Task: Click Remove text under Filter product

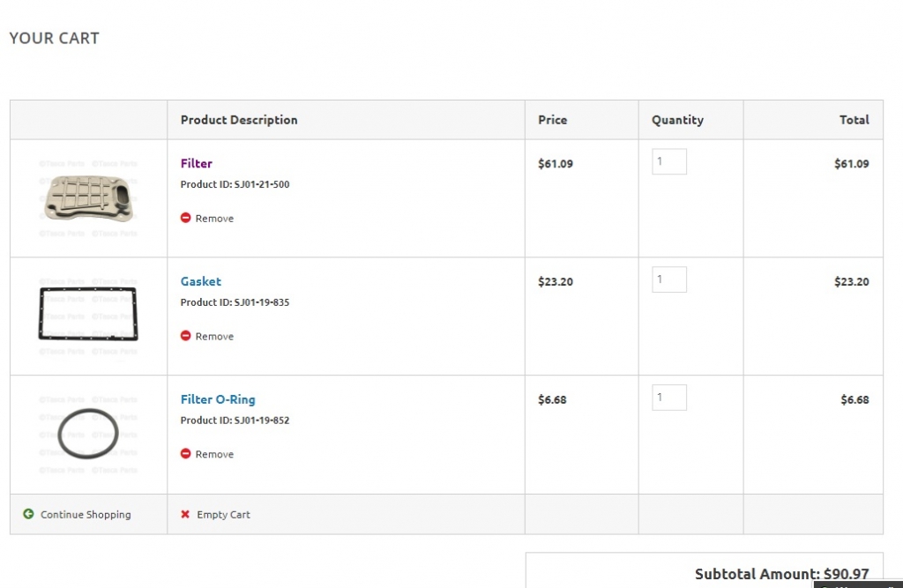Action: point(214,219)
